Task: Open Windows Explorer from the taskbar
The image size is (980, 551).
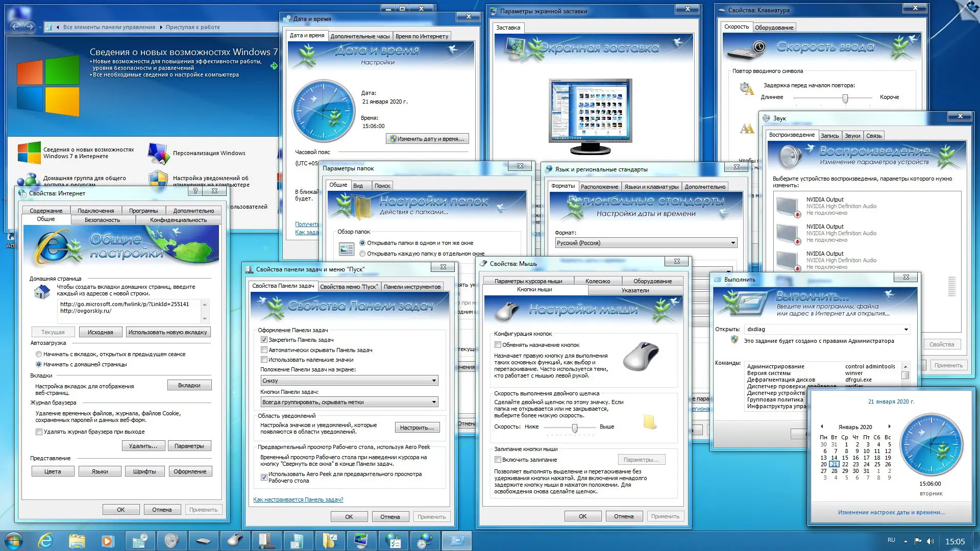Action: pos(77,540)
